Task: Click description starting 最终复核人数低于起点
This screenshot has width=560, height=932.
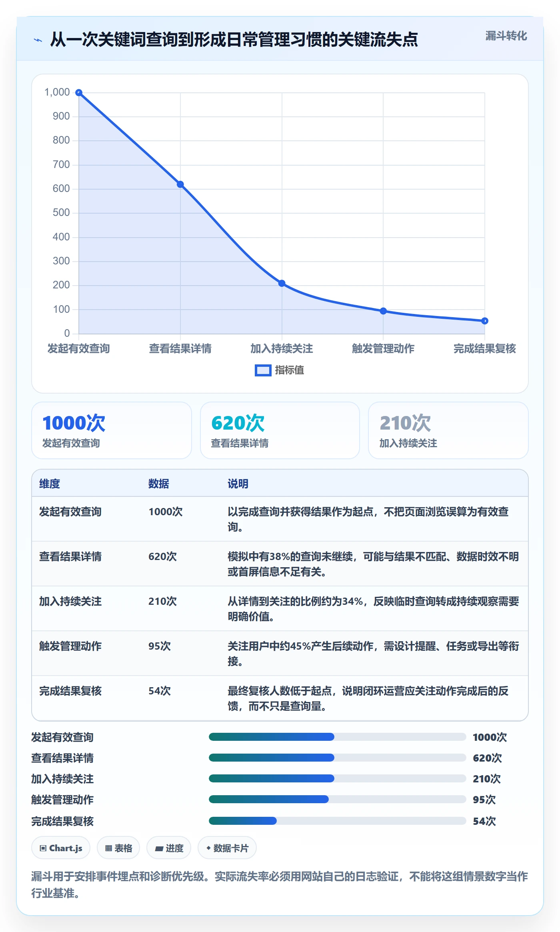Action: (x=368, y=699)
